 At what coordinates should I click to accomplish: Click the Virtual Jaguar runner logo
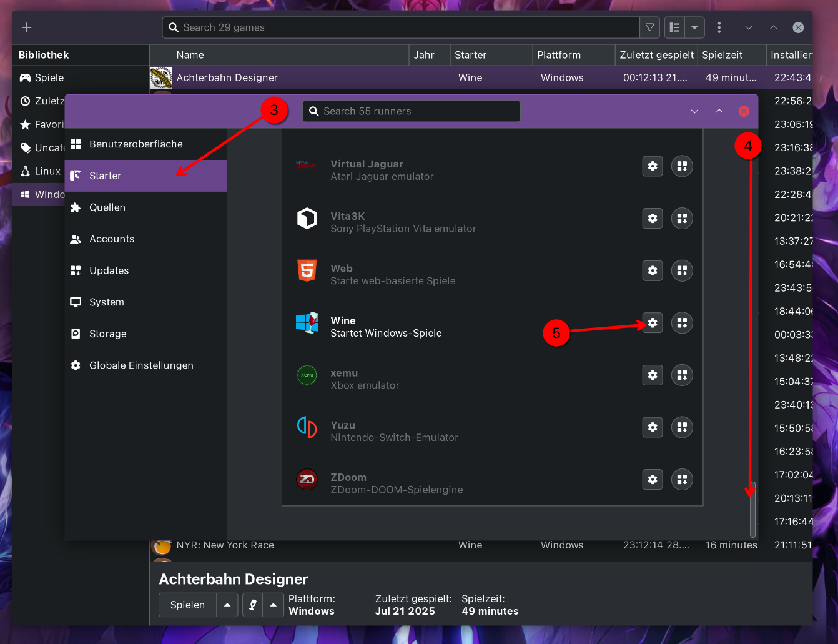pyautogui.click(x=307, y=166)
